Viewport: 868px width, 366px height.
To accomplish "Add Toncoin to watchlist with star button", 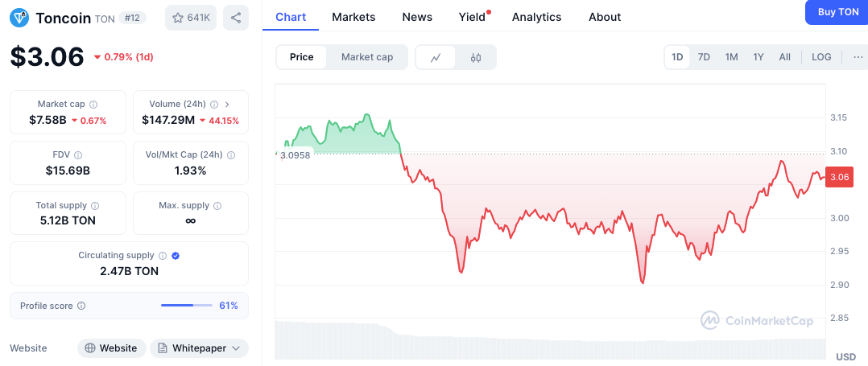I will pyautogui.click(x=191, y=17).
